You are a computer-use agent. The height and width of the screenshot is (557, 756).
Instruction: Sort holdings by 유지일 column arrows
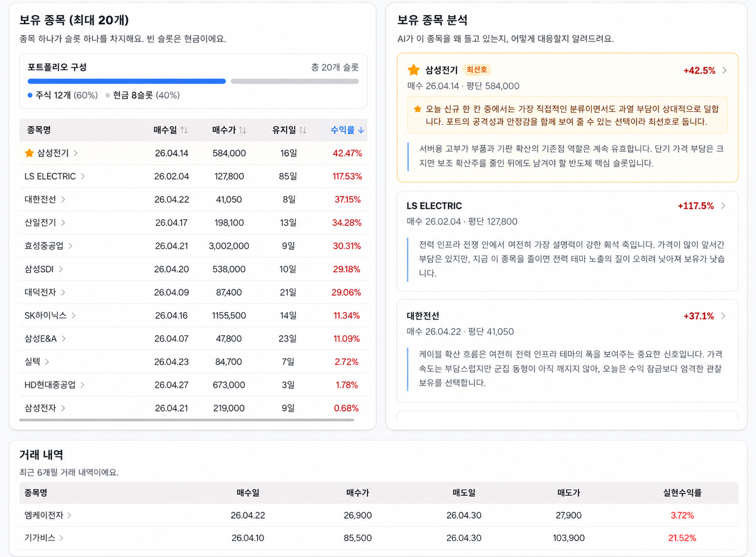pyautogui.click(x=303, y=130)
